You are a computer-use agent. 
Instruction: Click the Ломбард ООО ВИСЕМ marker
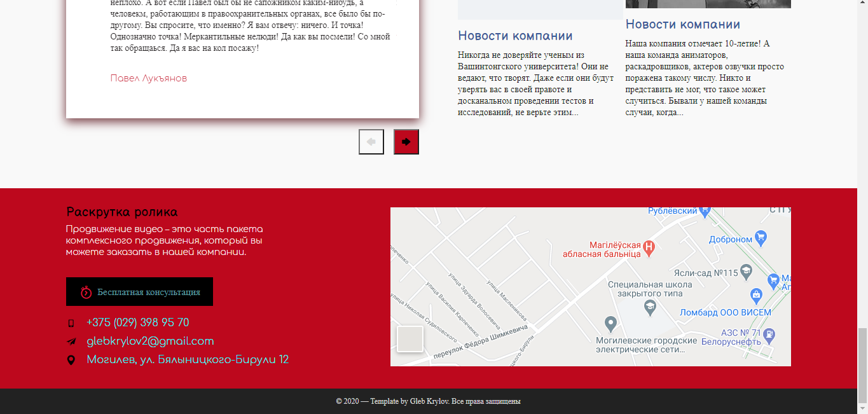point(756,294)
